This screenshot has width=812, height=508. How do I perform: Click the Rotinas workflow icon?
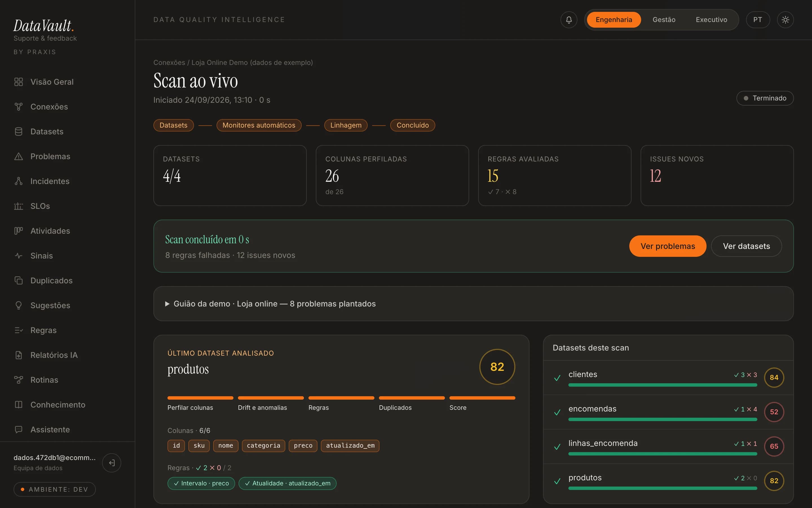click(18, 380)
